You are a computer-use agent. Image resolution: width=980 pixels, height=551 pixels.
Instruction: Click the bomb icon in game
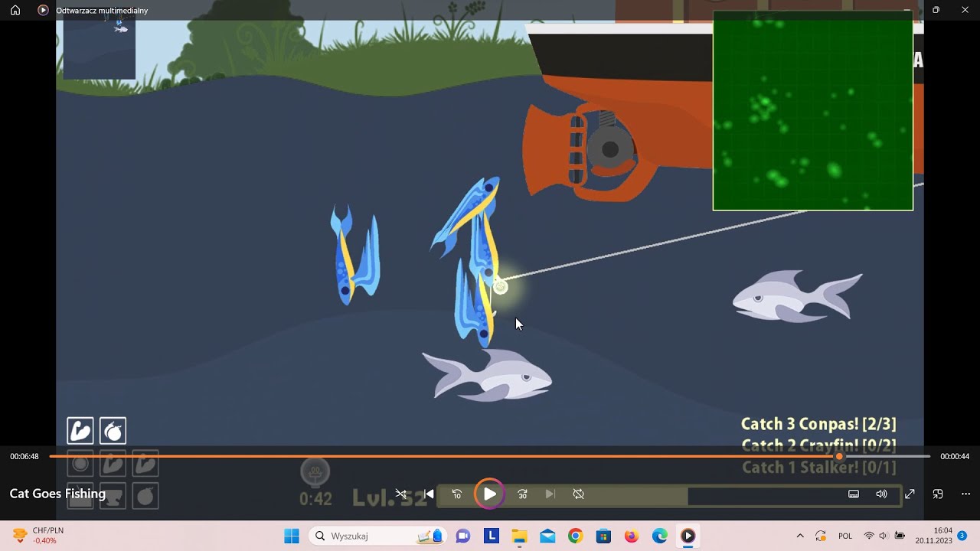(x=113, y=431)
